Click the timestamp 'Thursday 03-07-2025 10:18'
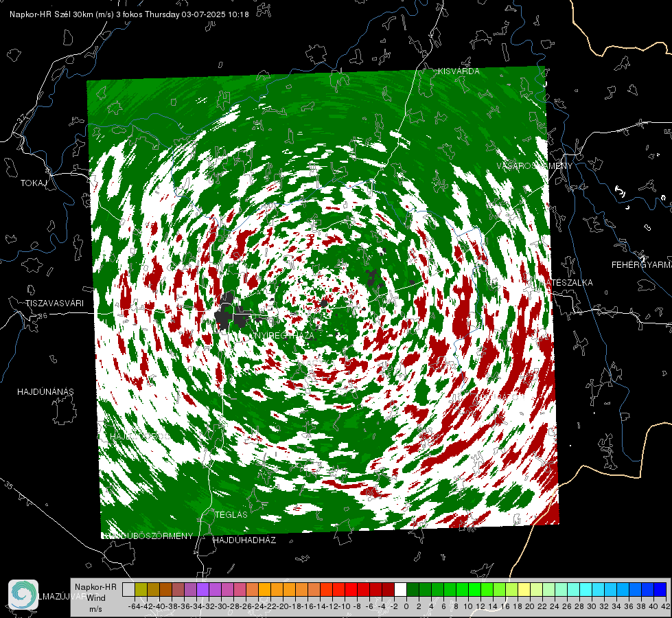Image resolution: width=672 pixels, height=618 pixels. point(197,14)
